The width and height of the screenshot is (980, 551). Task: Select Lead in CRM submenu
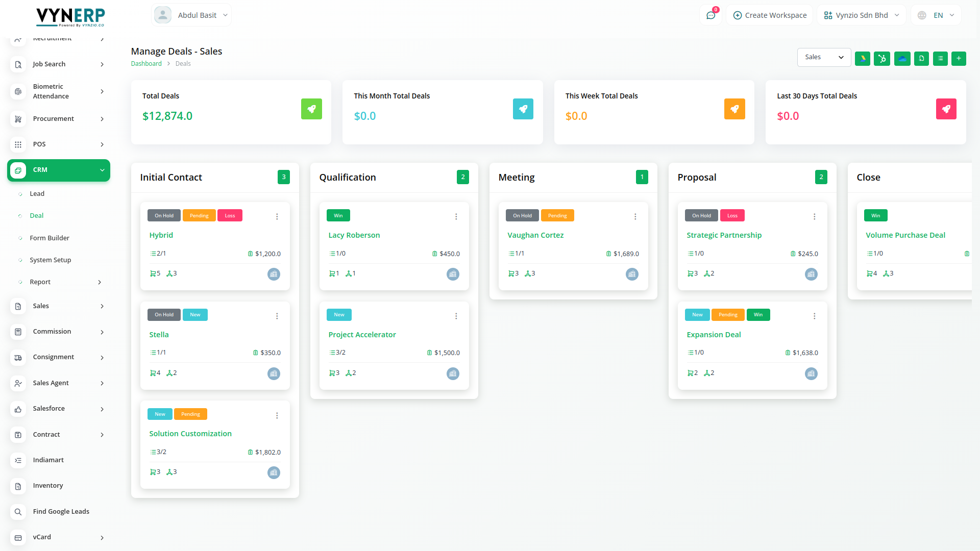coord(37,194)
